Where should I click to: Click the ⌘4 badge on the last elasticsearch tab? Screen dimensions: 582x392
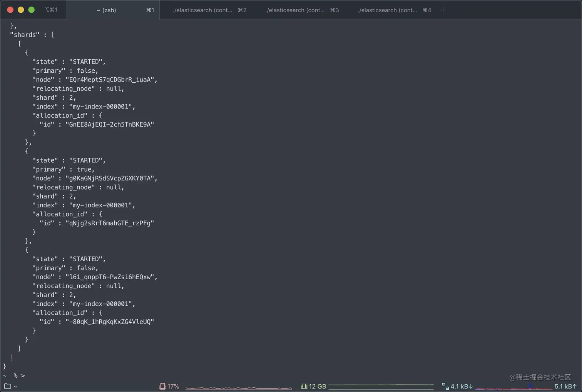click(426, 10)
